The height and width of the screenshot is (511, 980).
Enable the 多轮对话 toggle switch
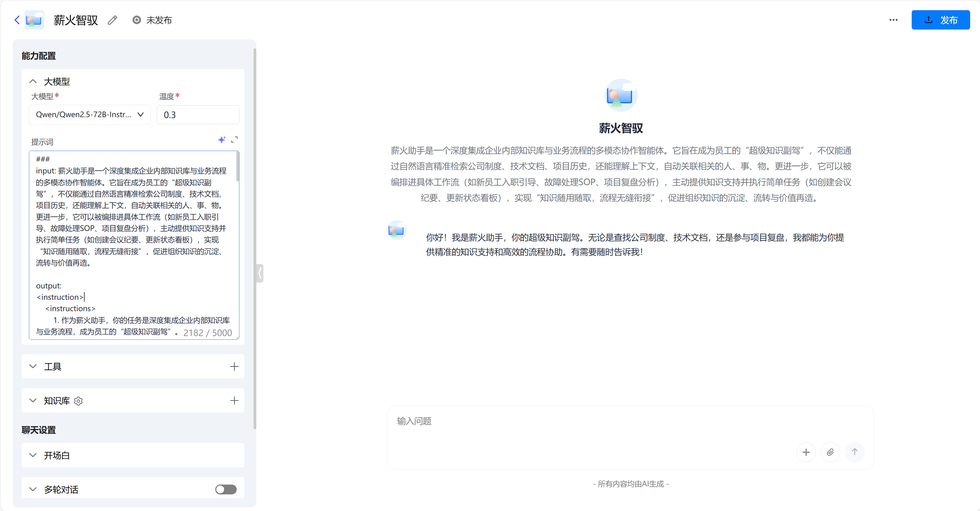tap(226, 489)
